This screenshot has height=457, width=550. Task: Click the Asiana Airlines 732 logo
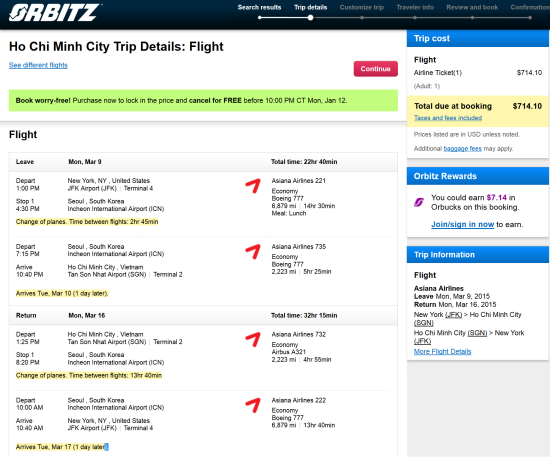[253, 340]
